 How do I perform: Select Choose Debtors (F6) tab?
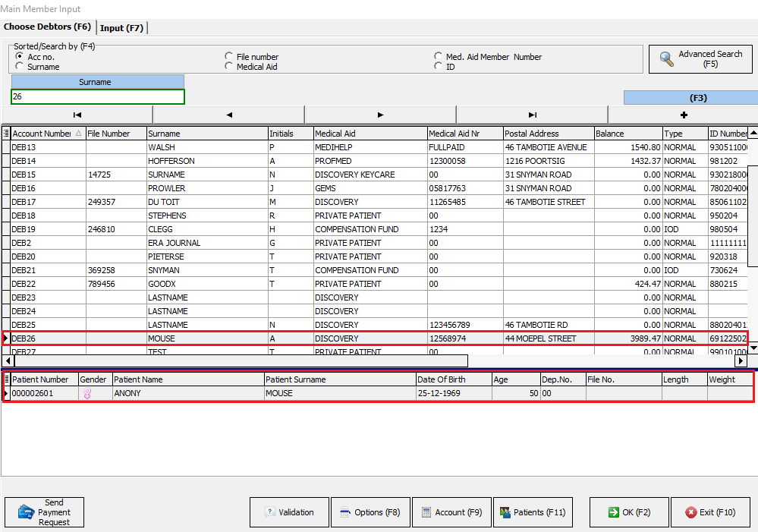[47, 27]
